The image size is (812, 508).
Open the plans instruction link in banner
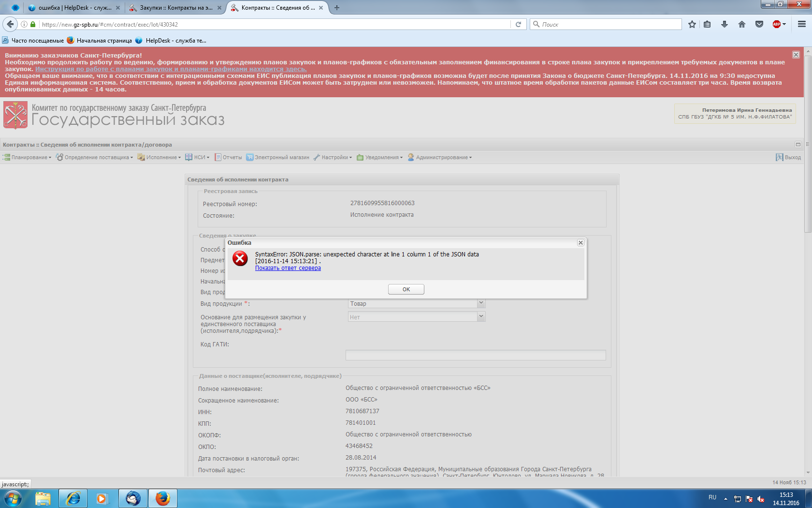171,69
